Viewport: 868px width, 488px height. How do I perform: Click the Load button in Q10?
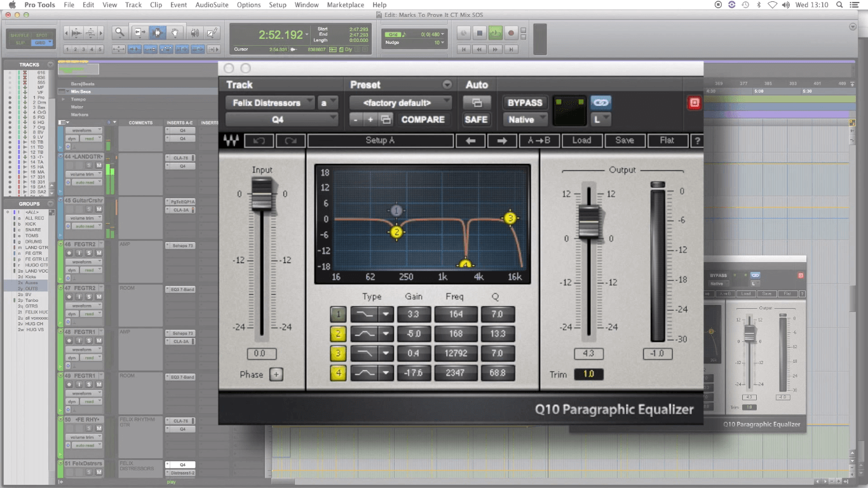point(581,140)
